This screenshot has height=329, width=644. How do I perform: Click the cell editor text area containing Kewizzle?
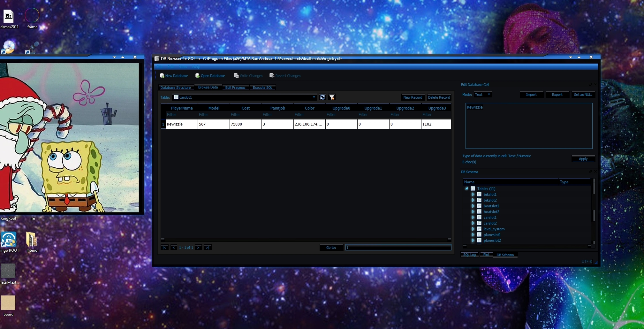coord(529,126)
